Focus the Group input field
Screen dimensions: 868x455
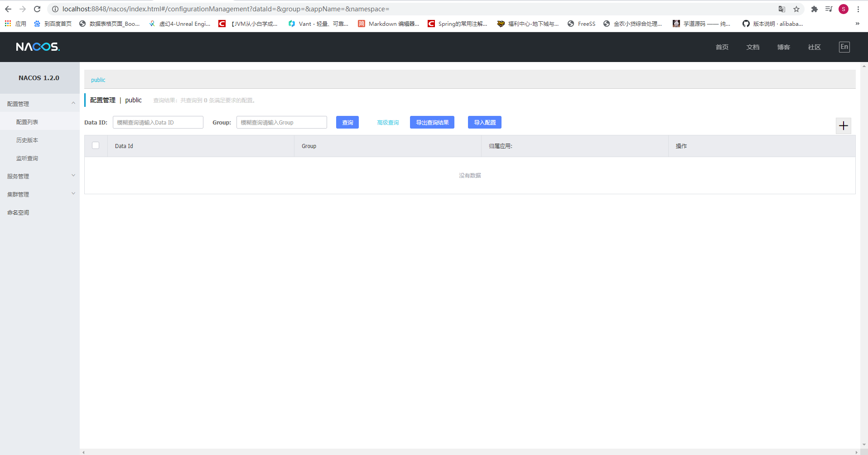pos(282,122)
